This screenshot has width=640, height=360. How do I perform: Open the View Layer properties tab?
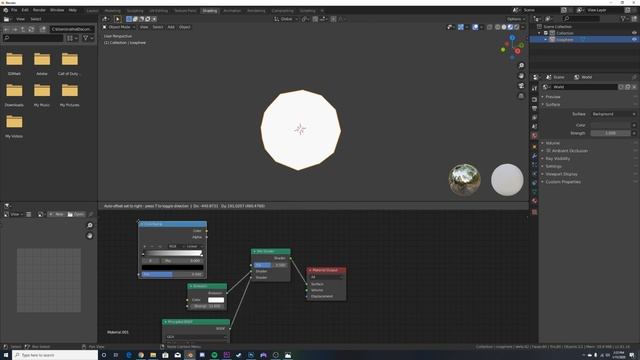coord(534,118)
